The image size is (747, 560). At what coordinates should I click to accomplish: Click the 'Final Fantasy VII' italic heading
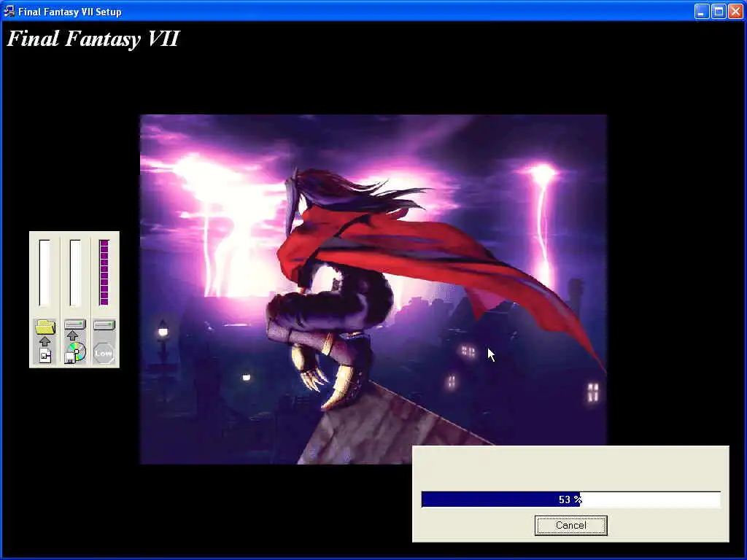93,39
